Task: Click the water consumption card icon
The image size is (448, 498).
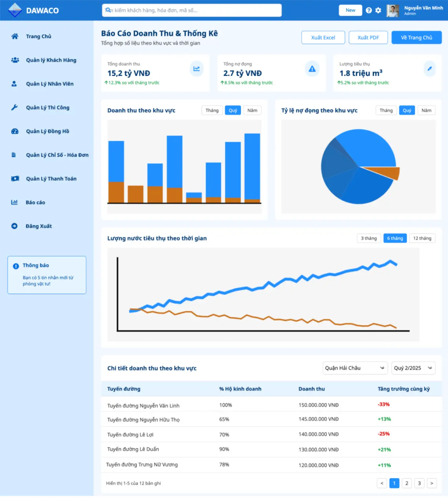Action: coord(429,69)
